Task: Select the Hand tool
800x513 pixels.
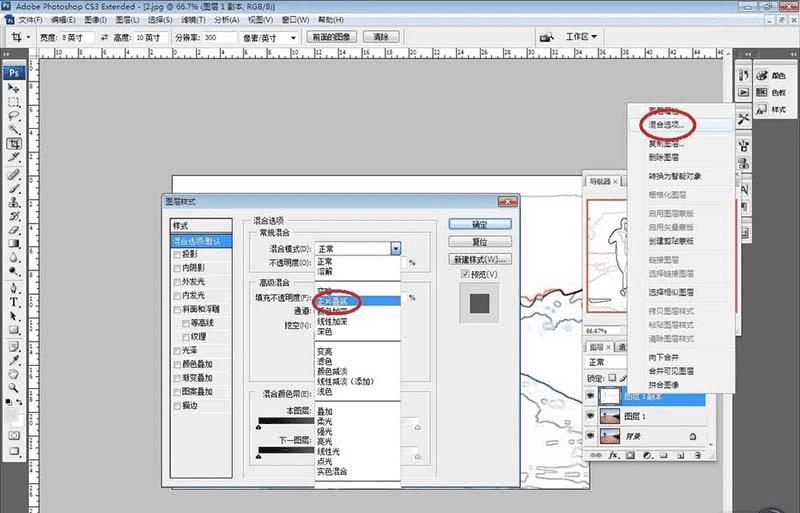Action: pos(14,375)
